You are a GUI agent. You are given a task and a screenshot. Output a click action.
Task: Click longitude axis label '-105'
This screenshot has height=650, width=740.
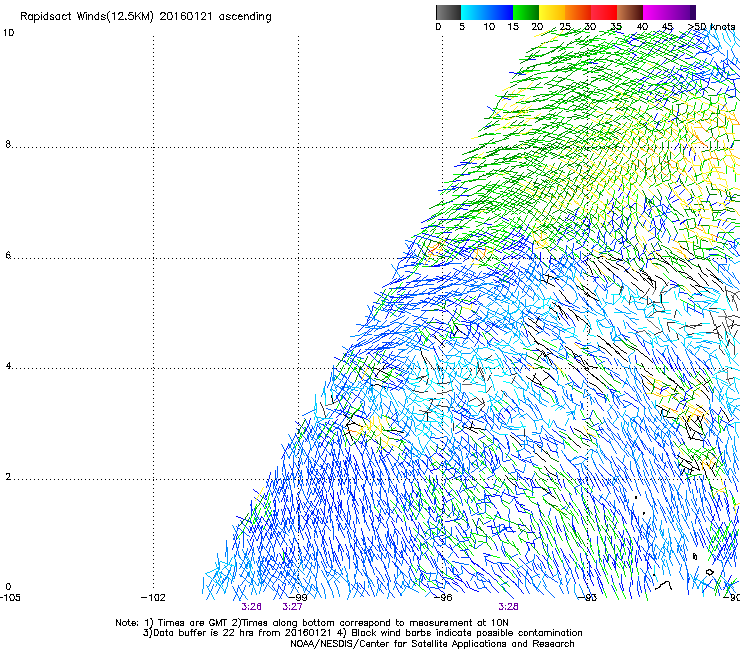pos(10,598)
